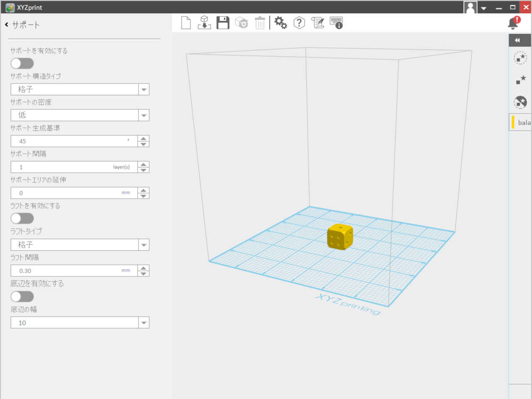Decrease ラフト間隔 value with down arrow

pyautogui.click(x=143, y=274)
